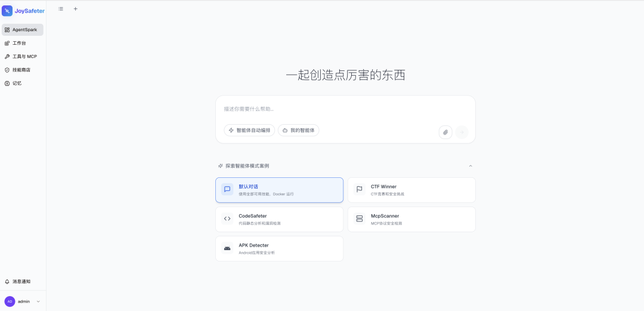Start a new chat with plus icon
The image size is (644, 311).
click(x=76, y=8)
